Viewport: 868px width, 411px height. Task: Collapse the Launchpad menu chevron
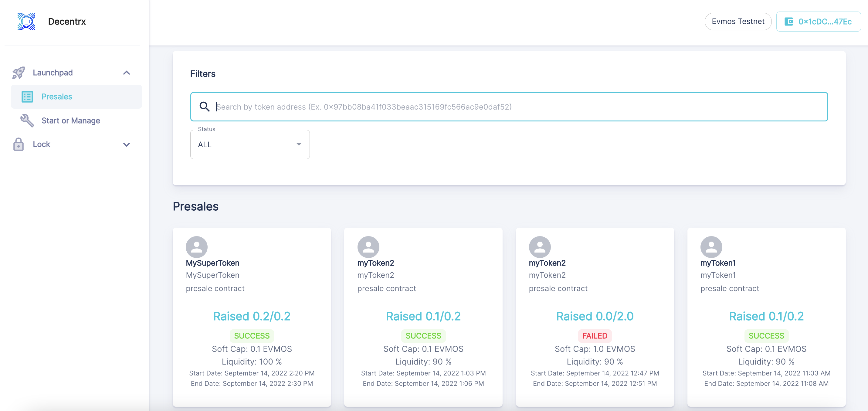click(126, 73)
